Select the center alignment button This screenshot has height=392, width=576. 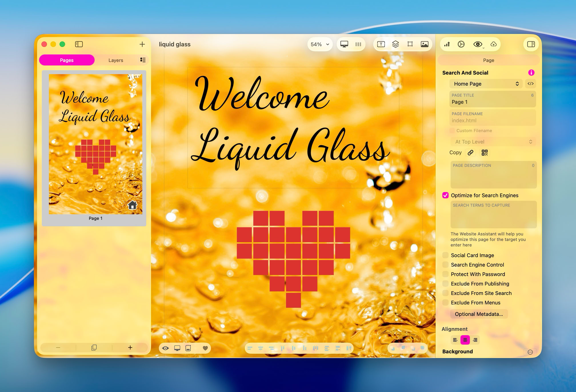click(465, 340)
